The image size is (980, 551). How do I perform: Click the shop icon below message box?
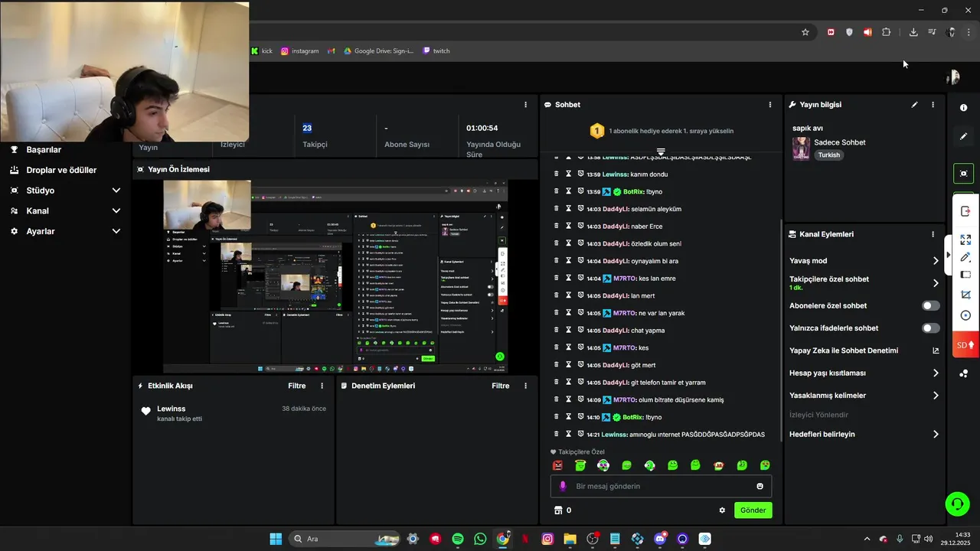pyautogui.click(x=558, y=510)
